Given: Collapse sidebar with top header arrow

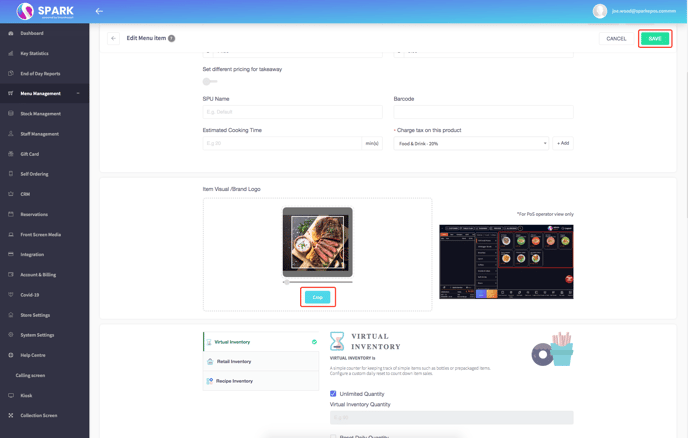Looking at the screenshot, I should [x=99, y=11].
